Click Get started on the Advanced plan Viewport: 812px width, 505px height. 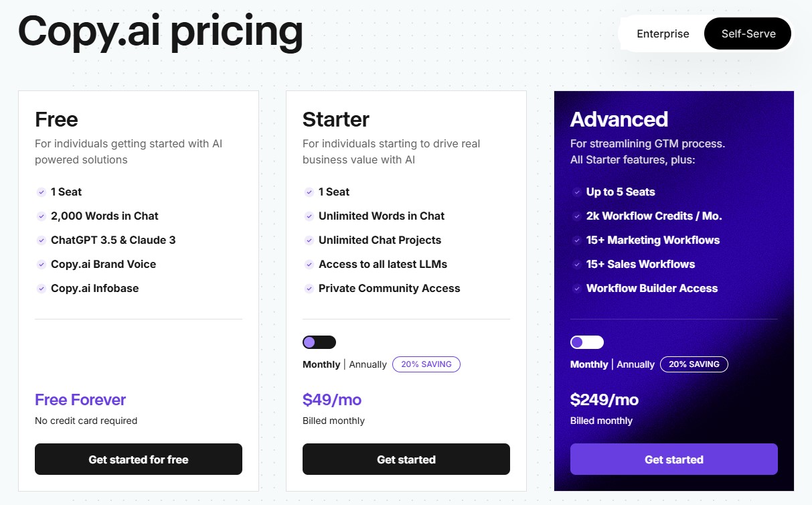coord(673,459)
